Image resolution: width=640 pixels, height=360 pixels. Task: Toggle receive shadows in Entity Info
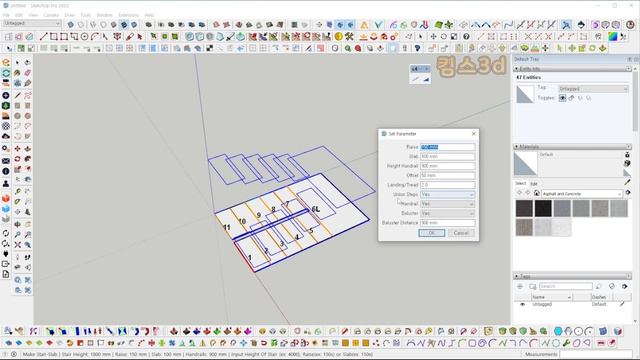[x=589, y=98]
